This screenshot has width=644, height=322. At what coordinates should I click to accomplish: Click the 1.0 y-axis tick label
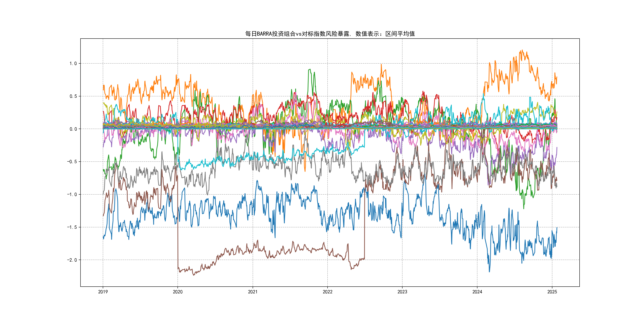coord(73,63)
